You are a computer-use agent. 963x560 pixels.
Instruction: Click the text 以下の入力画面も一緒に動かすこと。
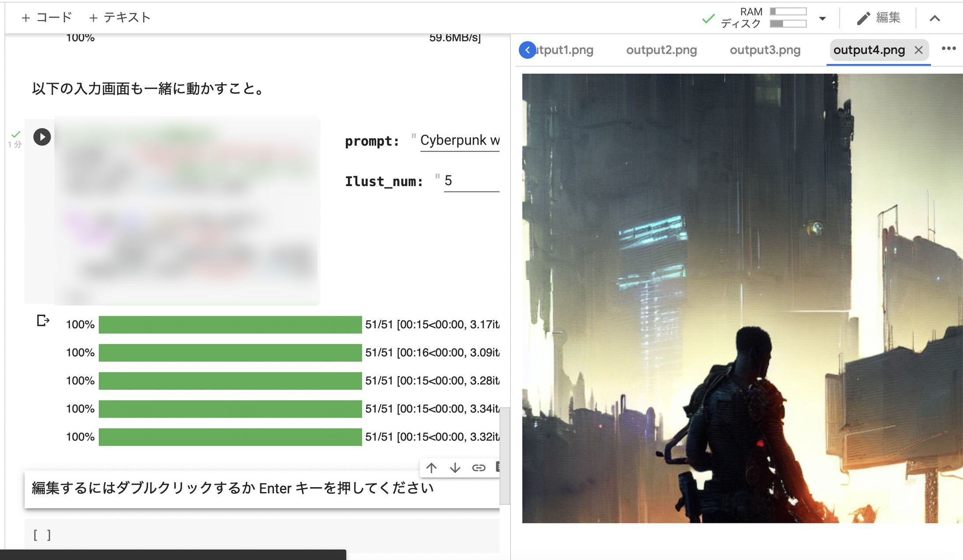(x=148, y=89)
